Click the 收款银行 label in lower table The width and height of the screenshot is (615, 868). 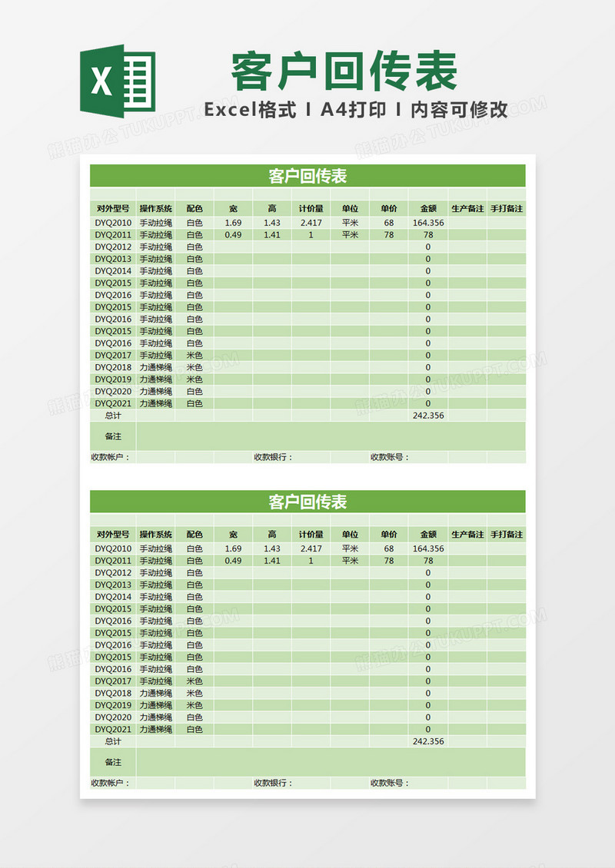274,783
